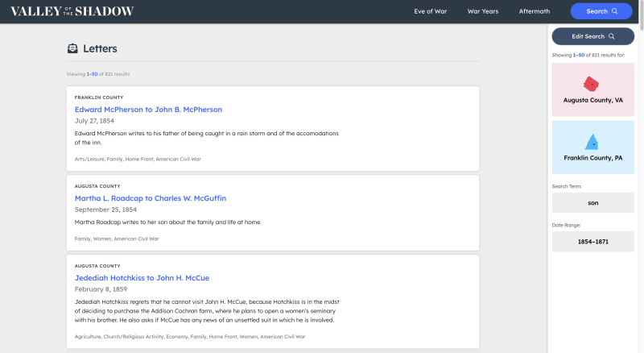Open the War Years menu
Viewport: 644px width, 353px height.
[482, 11]
